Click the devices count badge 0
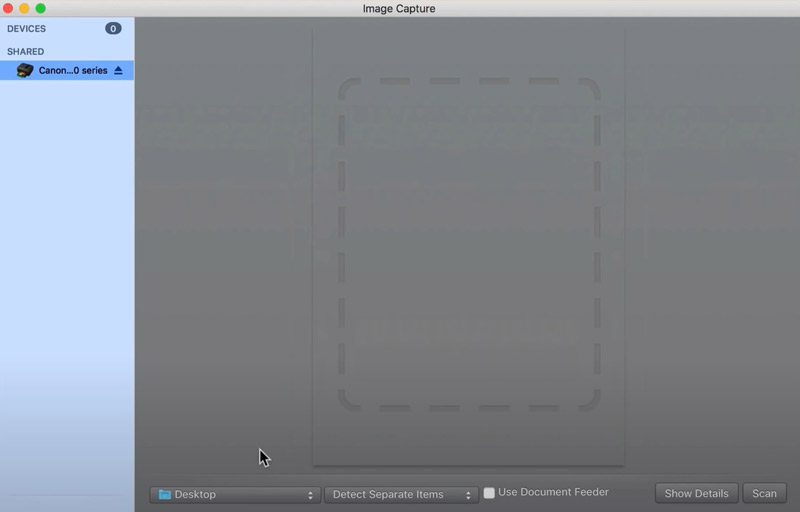The width and height of the screenshot is (800, 512). pos(113,29)
